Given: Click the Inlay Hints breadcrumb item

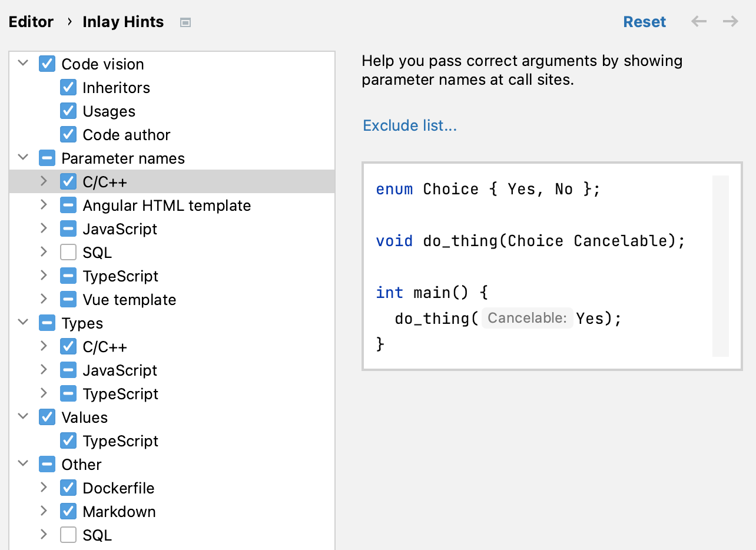Looking at the screenshot, I should pos(123,21).
